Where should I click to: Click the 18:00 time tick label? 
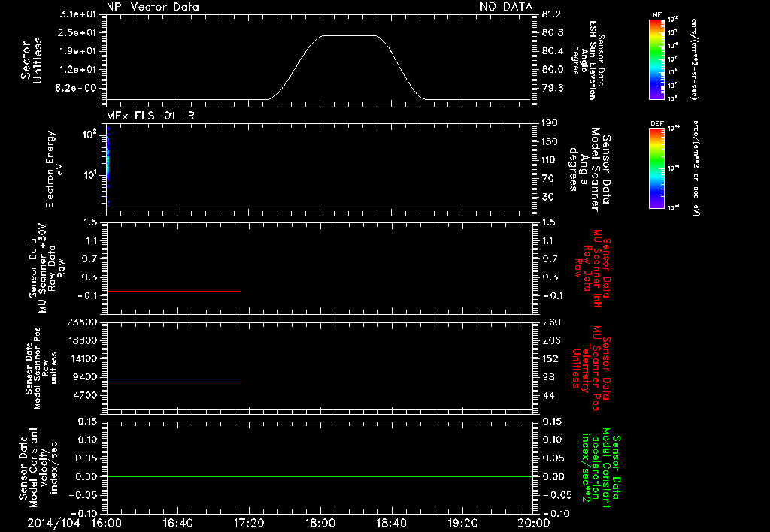coord(320,523)
